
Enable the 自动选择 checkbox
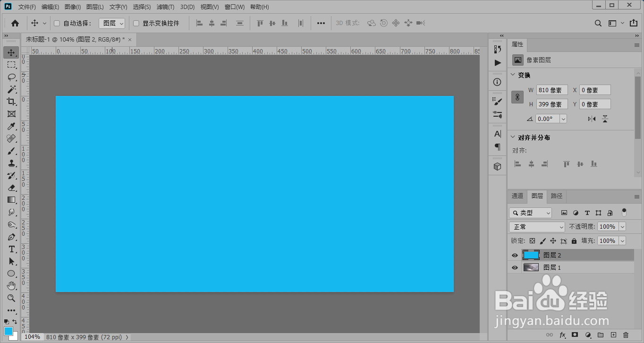click(57, 23)
